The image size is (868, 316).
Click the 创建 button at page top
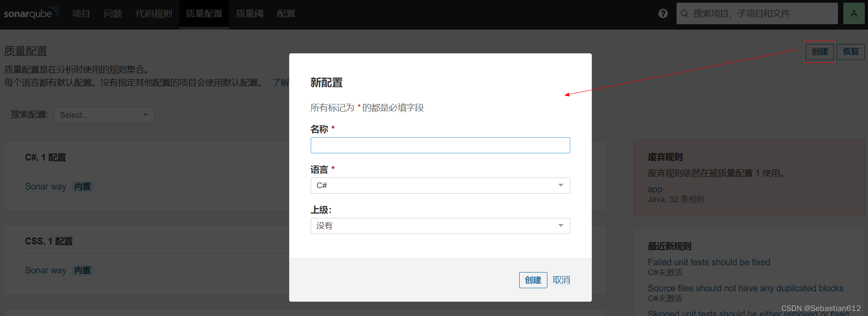pos(820,52)
